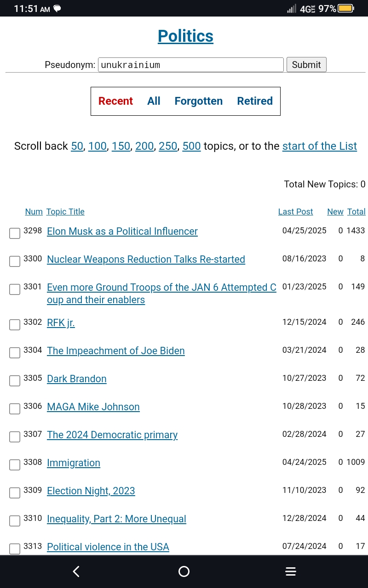The width and height of the screenshot is (368, 588).
Task: Tick the checkbox beside RFK jr.
Action: 15,324
